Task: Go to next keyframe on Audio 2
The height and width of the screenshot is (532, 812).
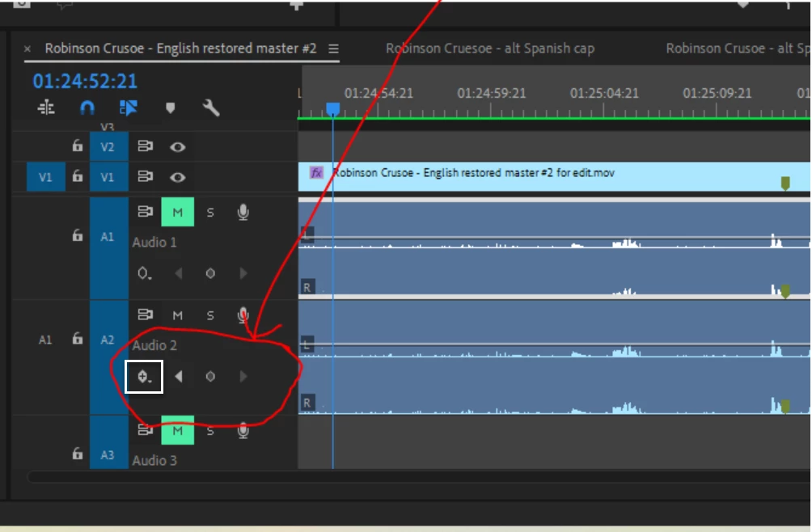Action: pos(243,376)
